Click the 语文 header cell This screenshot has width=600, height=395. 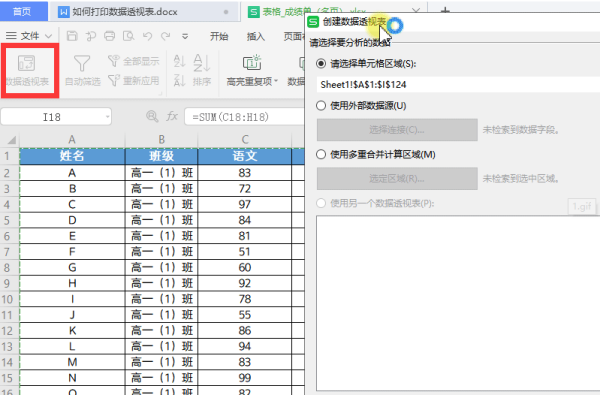click(x=245, y=156)
